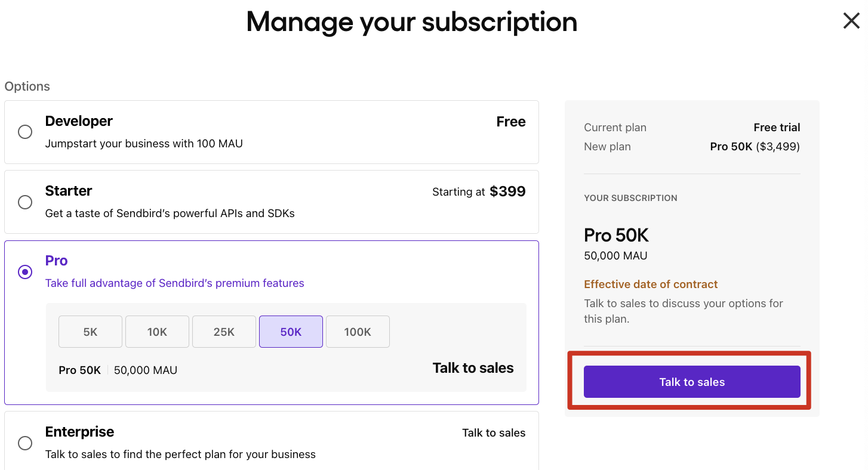Viewport: 868px width, 470px height.
Task: Click the Effective date of contract heading
Action: click(651, 285)
